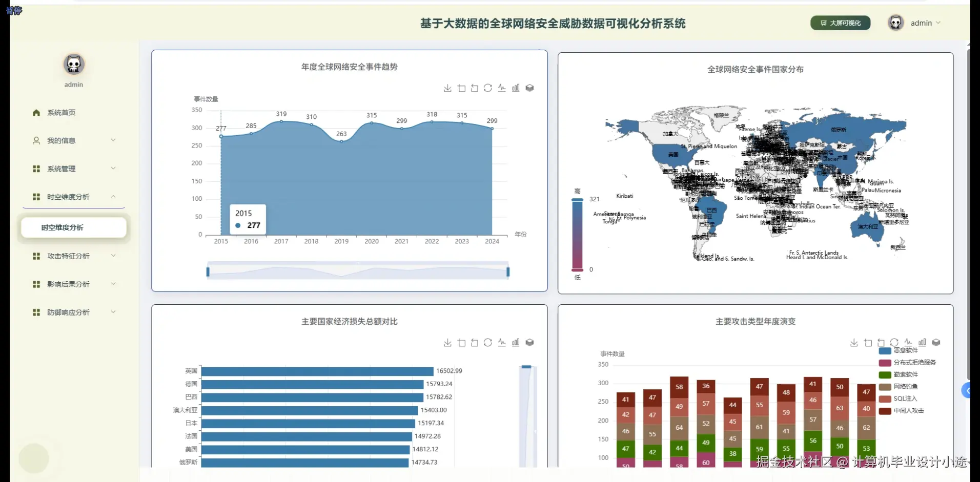This screenshot has height=482, width=980.
Task: Click the left handle of trend chart zoom slider
Action: (208, 272)
